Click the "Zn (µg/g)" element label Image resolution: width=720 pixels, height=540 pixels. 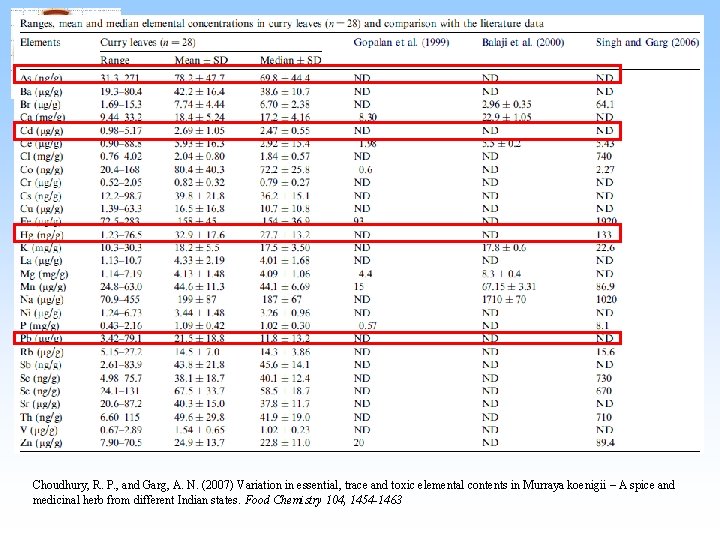click(41, 443)
